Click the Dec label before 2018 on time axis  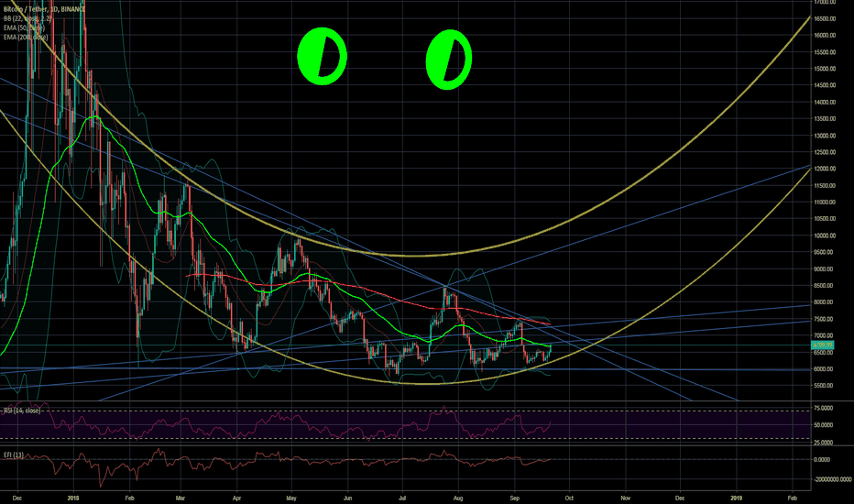16,498
